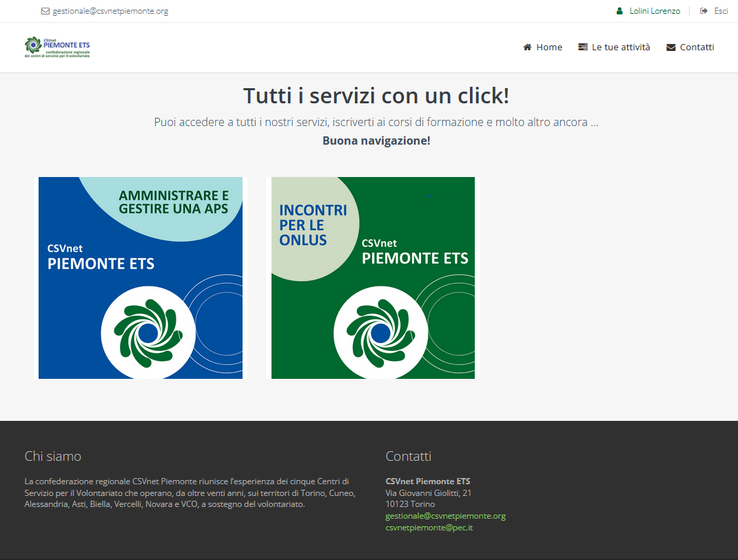Click the sign-out arrow icon beside Esci

tap(704, 11)
